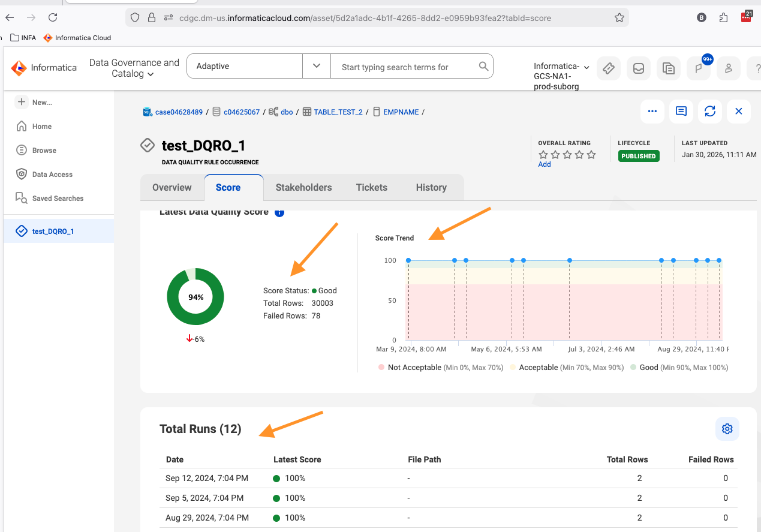Image resolution: width=761 pixels, height=532 pixels.
Task: Click Add under overall rating
Action: (x=545, y=164)
